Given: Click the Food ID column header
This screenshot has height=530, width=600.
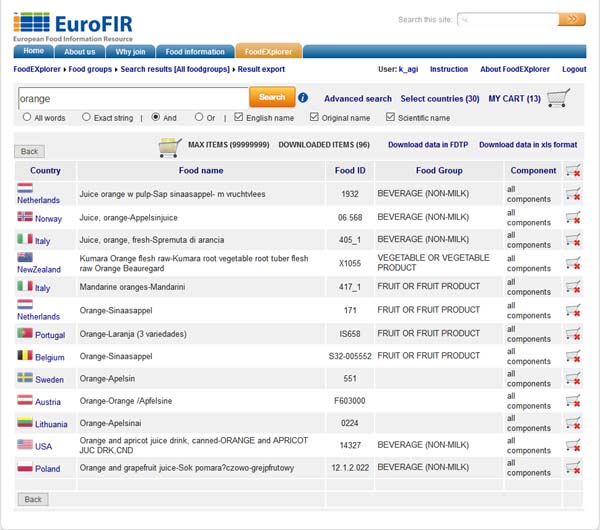Looking at the screenshot, I should coord(350,171).
